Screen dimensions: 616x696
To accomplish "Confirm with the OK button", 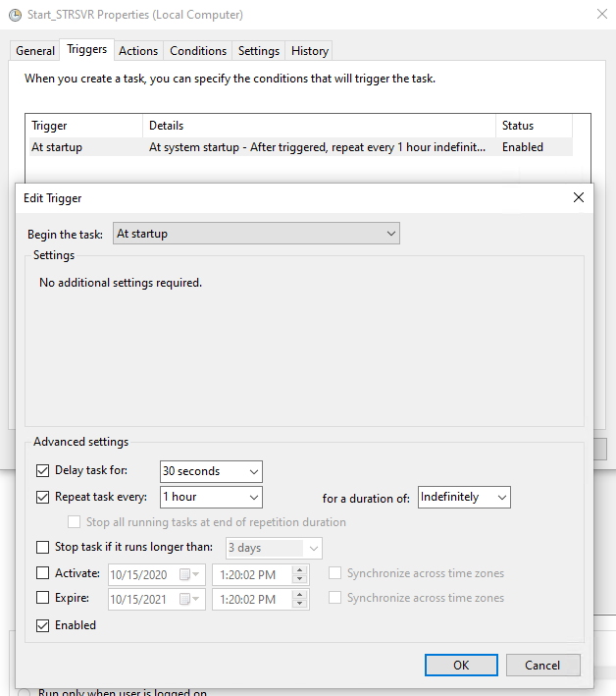I will click(x=461, y=665).
